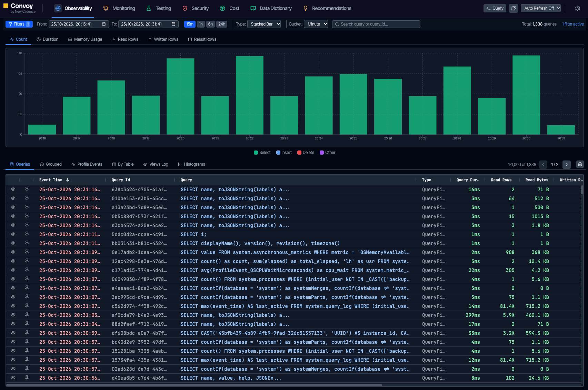This screenshot has height=390, width=588.
Task: Toggle Delete series in chart legend
Action: click(306, 153)
